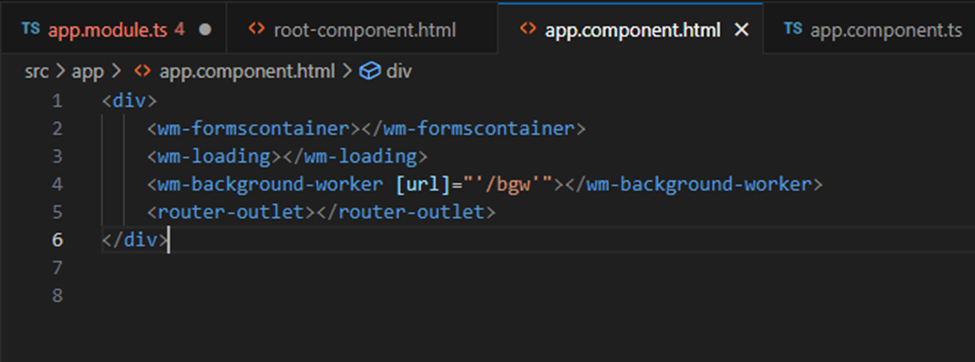Click the unsaved dot on app.module.ts tab

point(205,30)
